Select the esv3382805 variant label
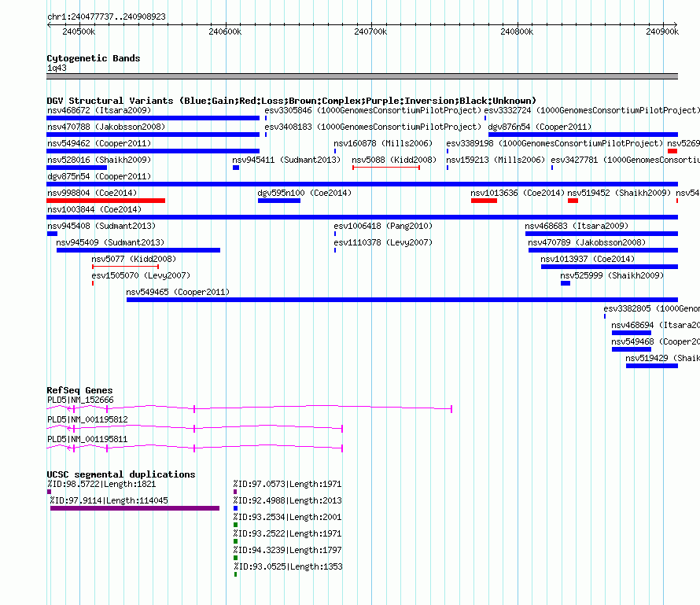 pyautogui.click(x=651, y=308)
